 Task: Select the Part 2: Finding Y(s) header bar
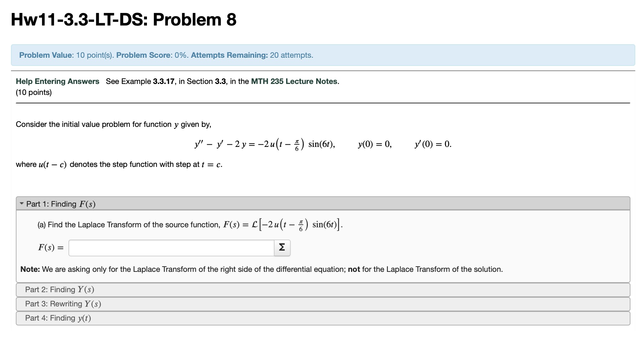[60, 290]
